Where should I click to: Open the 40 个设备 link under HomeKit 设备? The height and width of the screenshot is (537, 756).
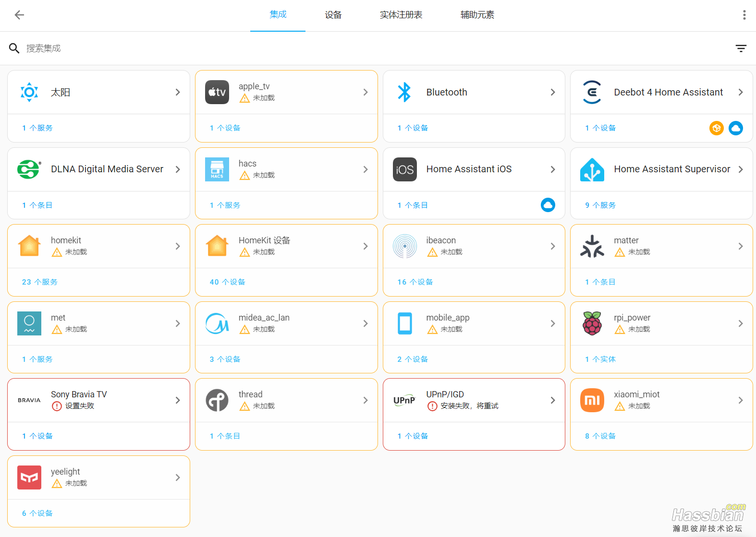(228, 282)
